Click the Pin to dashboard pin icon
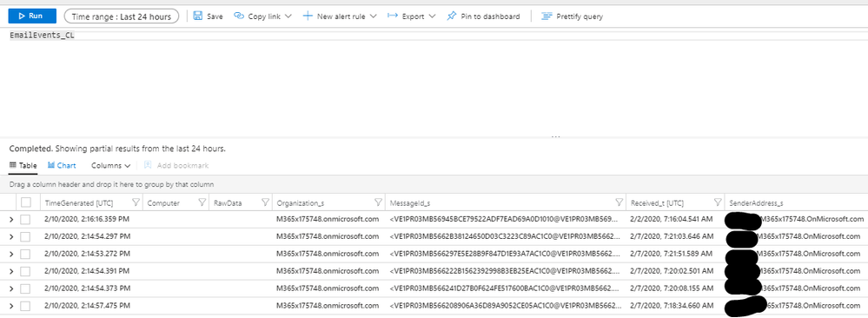The image size is (868, 318). point(452,16)
